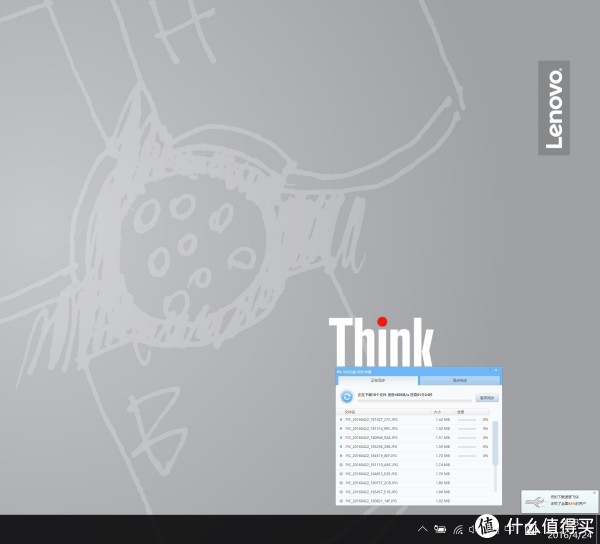600x544 pixels.
Task: Select the file row sized 1.92 MB
Action: (x=414, y=501)
